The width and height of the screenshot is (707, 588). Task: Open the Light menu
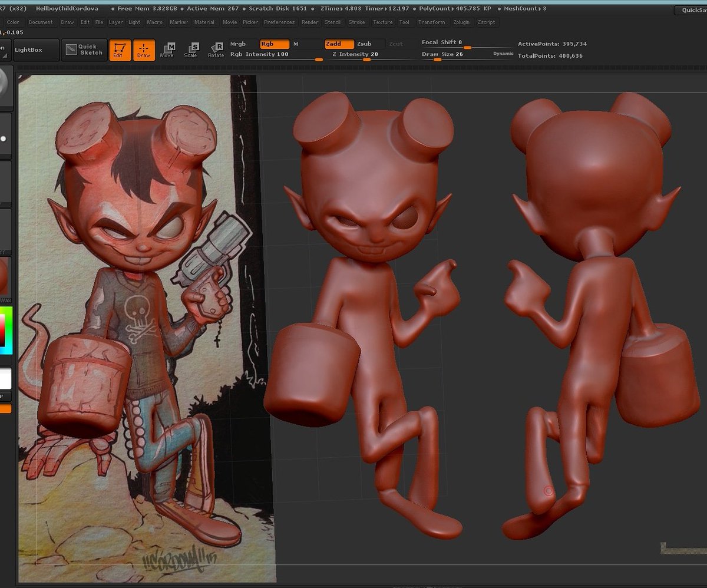click(135, 22)
